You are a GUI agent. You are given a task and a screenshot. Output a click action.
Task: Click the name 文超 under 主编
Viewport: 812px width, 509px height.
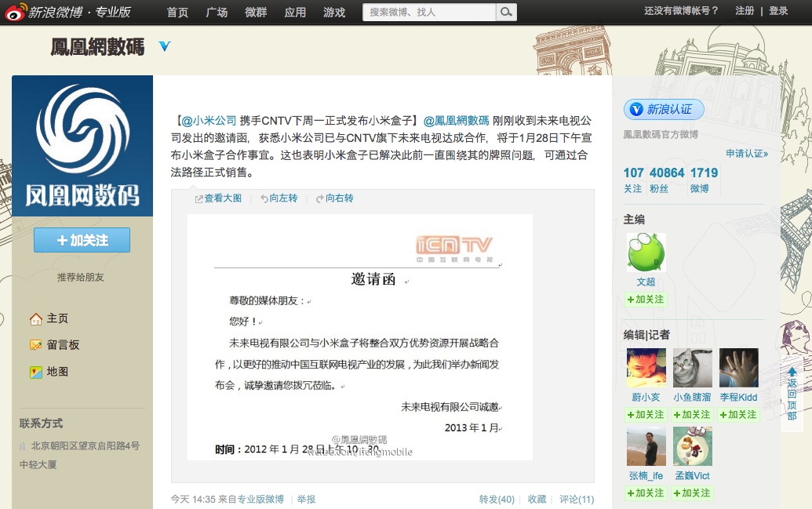coord(646,282)
